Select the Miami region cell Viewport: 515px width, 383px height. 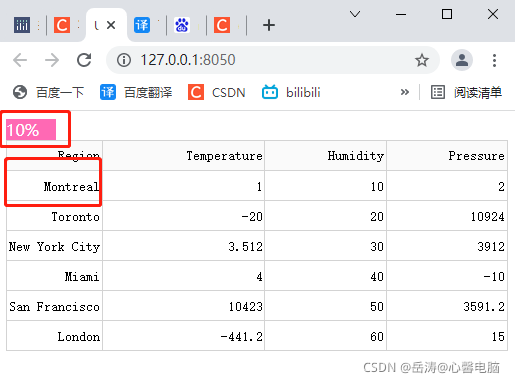pyautogui.click(x=54, y=276)
